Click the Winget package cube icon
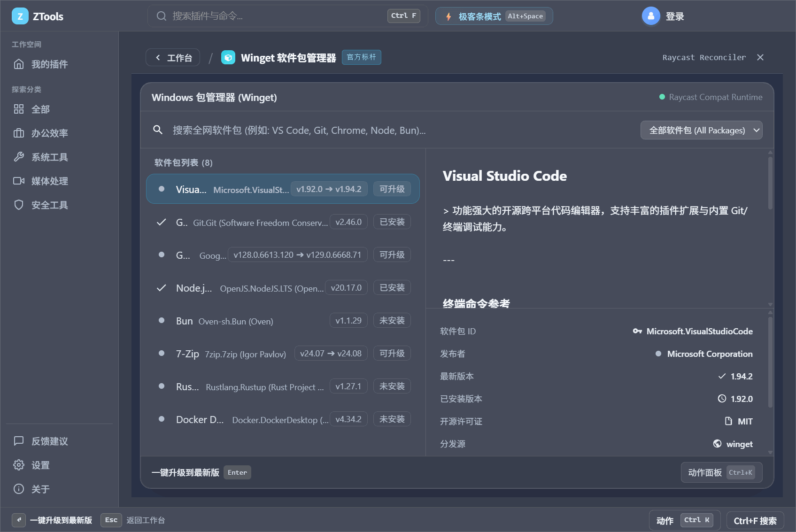 228,58
